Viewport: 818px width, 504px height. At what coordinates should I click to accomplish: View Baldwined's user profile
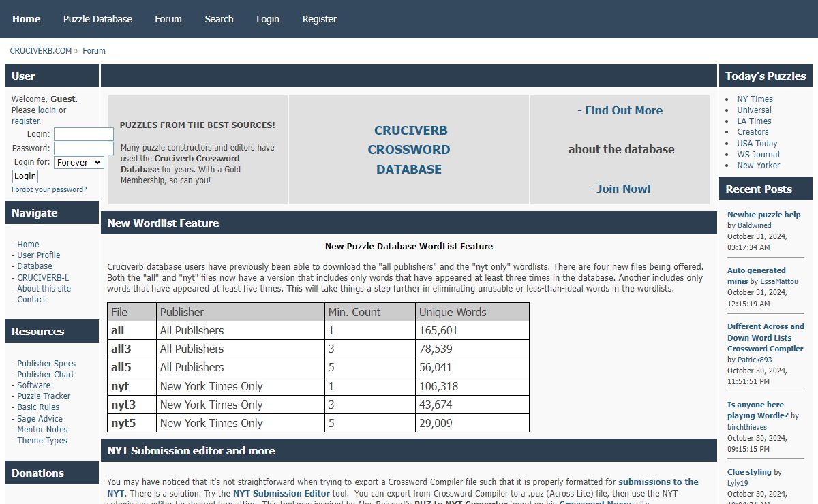tap(755, 225)
